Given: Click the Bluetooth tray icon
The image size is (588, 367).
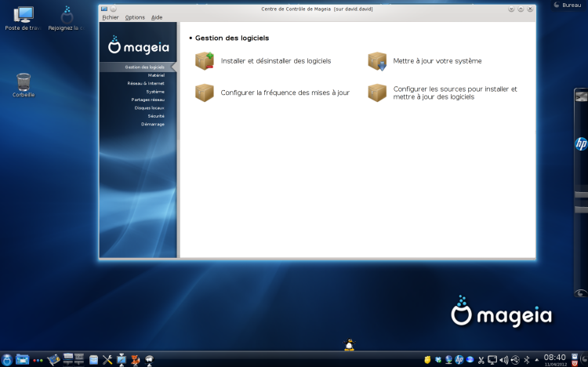Looking at the screenshot, I should tap(527, 360).
